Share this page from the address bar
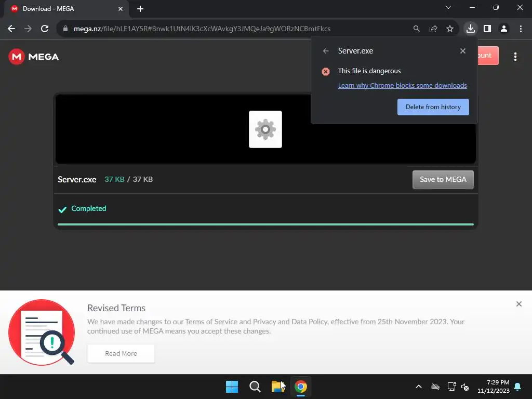Image resolution: width=532 pixels, height=399 pixels. coord(433,29)
